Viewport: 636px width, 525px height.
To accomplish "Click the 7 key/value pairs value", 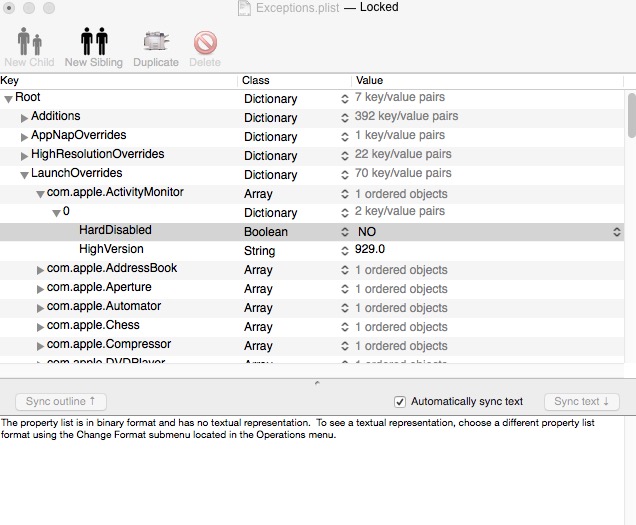I will pyautogui.click(x=400, y=97).
